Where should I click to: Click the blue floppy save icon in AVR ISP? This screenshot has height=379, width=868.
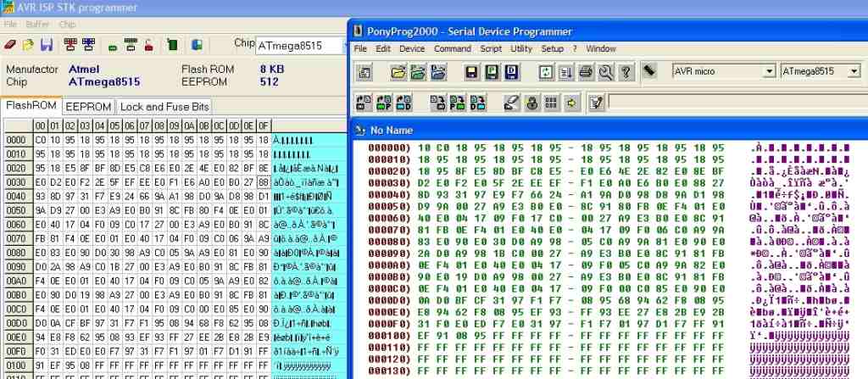click(47, 45)
